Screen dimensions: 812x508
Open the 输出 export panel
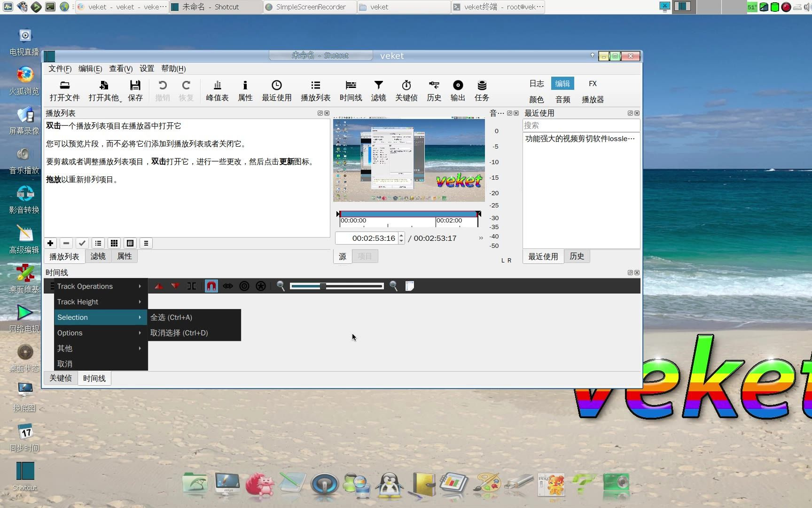point(457,90)
